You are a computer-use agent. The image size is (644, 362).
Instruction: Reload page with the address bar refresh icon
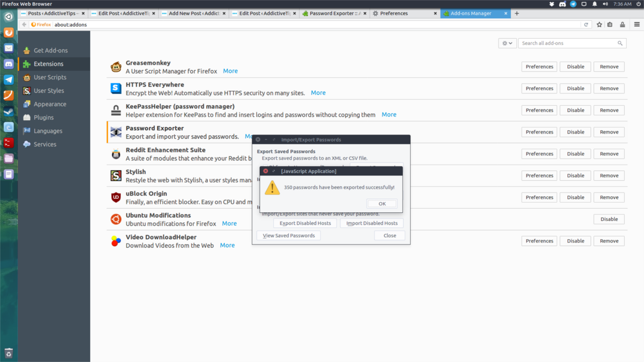coord(587,25)
